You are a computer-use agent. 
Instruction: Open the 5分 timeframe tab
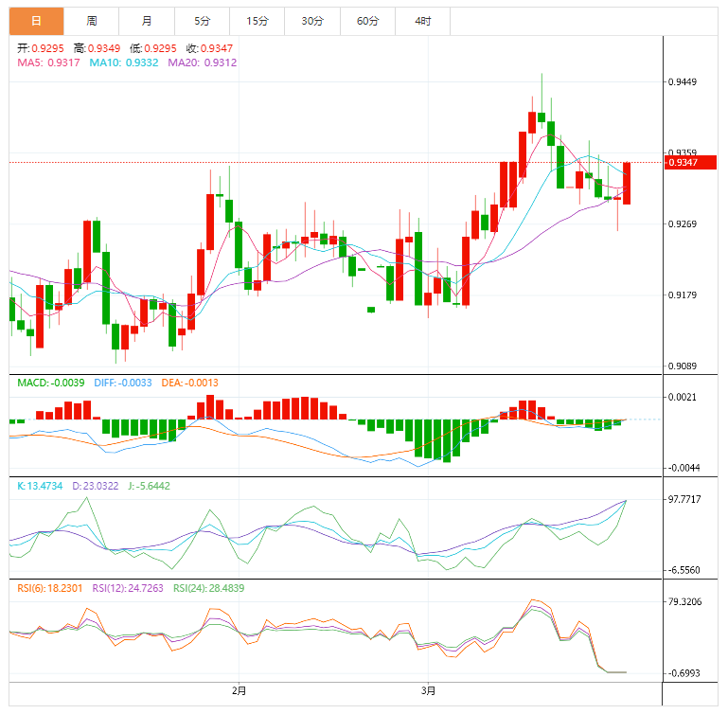coord(202,21)
